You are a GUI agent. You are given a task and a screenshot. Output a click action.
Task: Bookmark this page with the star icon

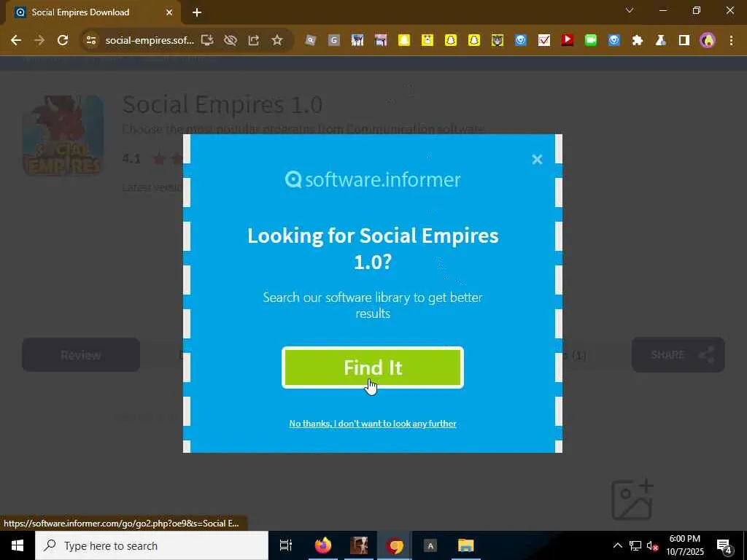pyautogui.click(x=277, y=41)
